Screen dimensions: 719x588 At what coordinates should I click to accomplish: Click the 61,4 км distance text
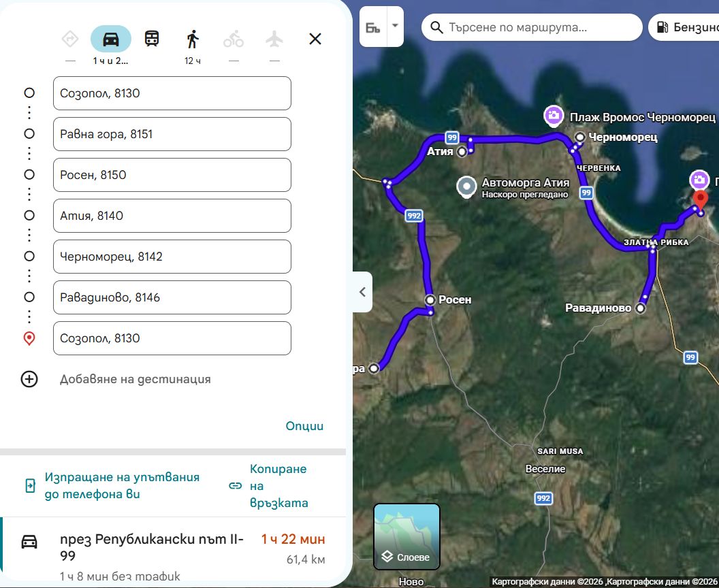(x=306, y=559)
